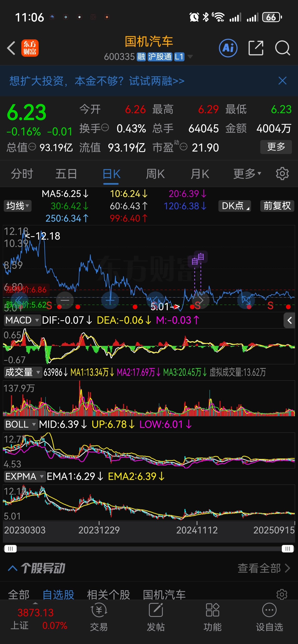Tap the 融 margin tag
This screenshot has height=644, width=298.
[x=141, y=57]
